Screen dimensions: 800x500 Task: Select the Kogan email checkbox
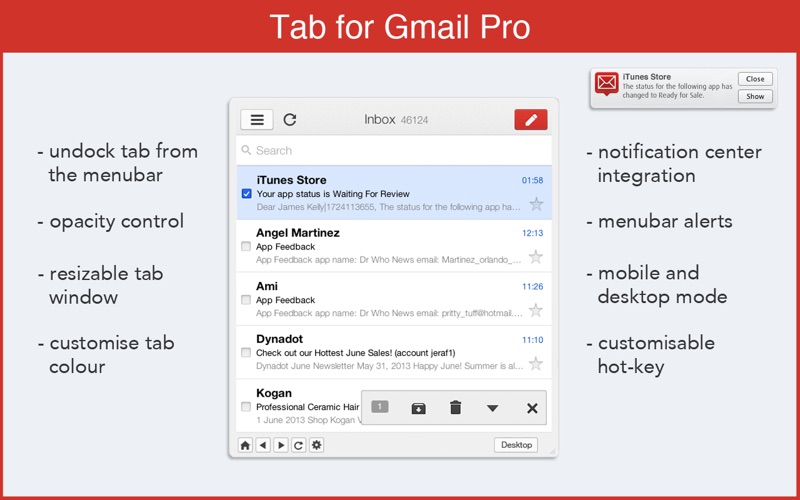(246, 407)
